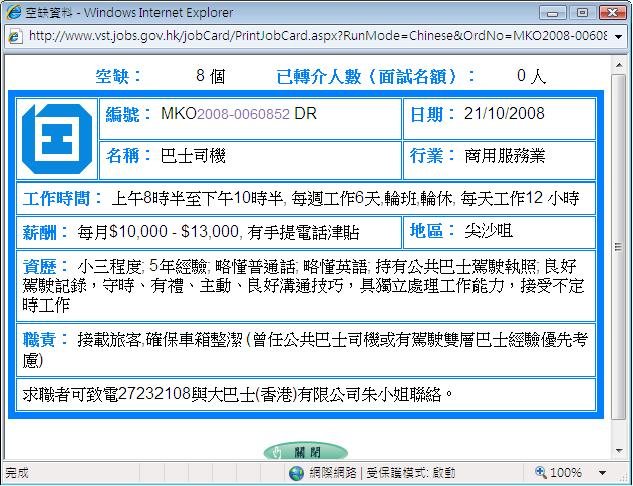Click the 完成 status bar text
The image size is (633, 486).
click(x=17, y=473)
